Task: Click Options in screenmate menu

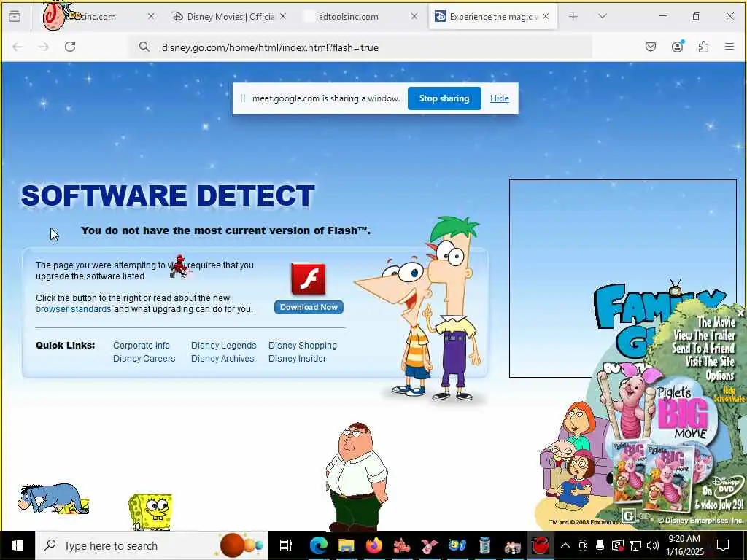Action: point(720,376)
